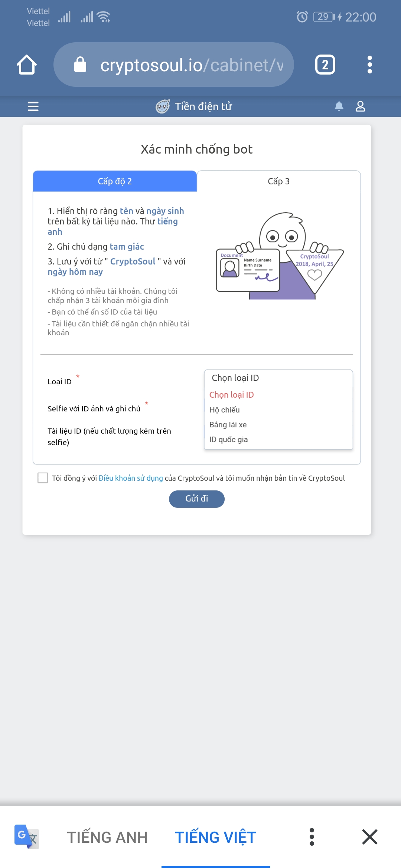Tap the notification bell icon
The width and height of the screenshot is (401, 868).
click(339, 107)
